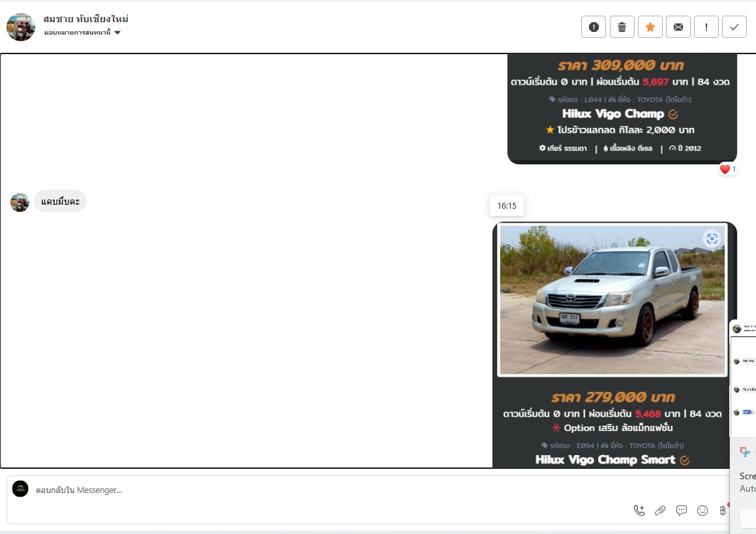The image size is (756, 534).
Task: Focus the reply in Messenger text box
Action: (x=326, y=490)
